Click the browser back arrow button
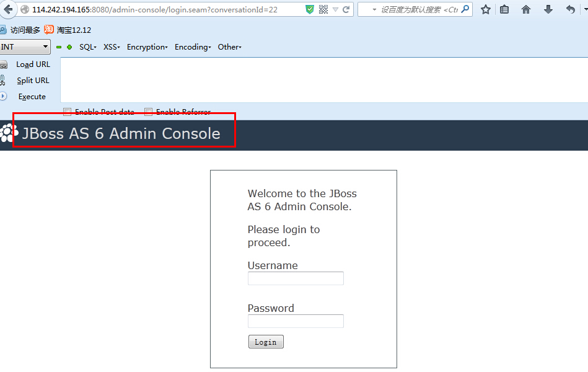 (7, 9)
